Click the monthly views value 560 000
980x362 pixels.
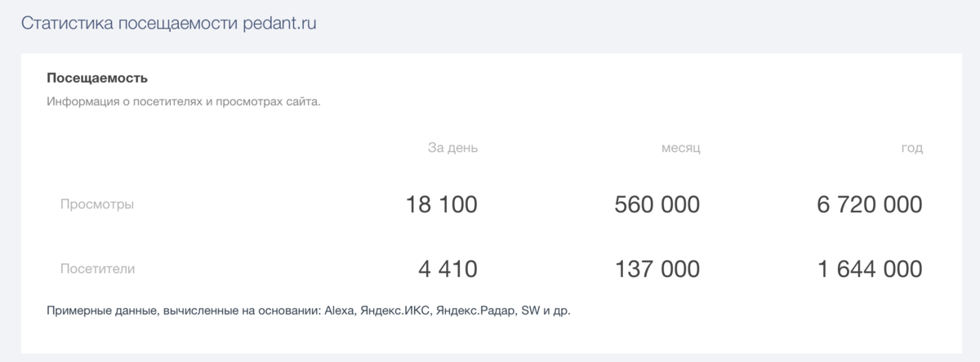point(657,204)
